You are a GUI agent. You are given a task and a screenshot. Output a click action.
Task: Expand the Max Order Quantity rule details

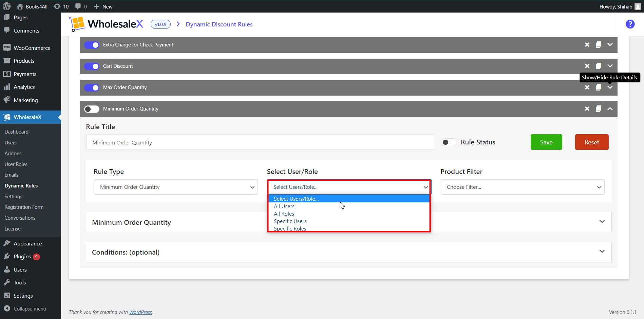(x=610, y=87)
